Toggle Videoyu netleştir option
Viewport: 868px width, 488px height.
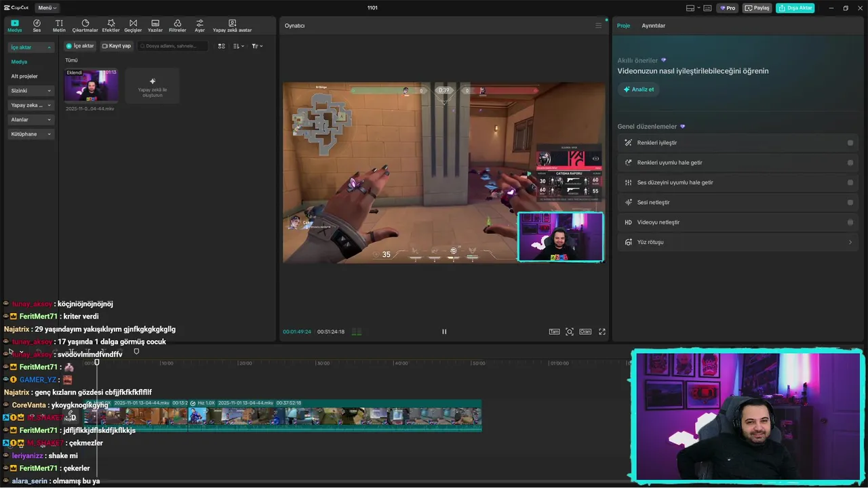(850, 222)
